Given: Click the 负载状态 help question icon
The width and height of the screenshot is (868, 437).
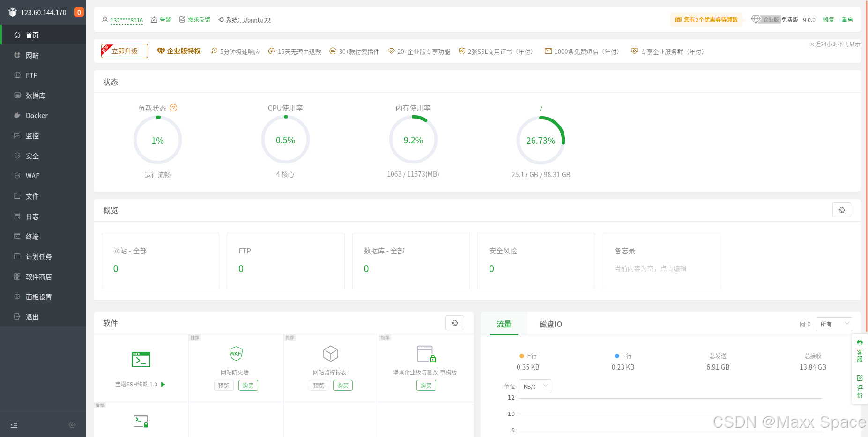Looking at the screenshot, I should (173, 108).
